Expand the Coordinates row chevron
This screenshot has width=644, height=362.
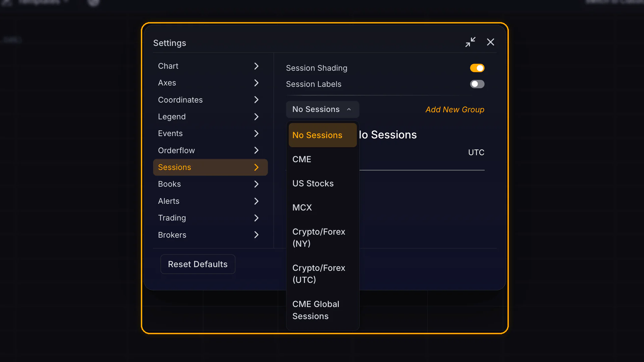click(256, 100)
